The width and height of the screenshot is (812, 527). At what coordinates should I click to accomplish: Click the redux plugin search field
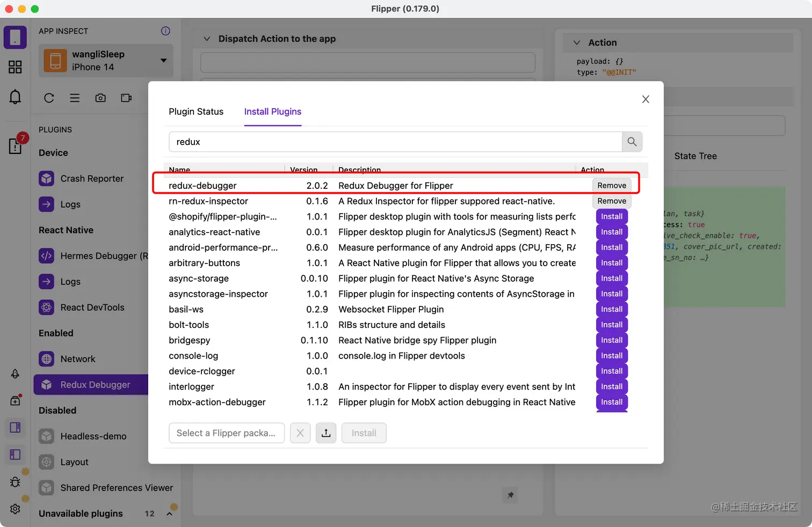(x=395, y=142)
